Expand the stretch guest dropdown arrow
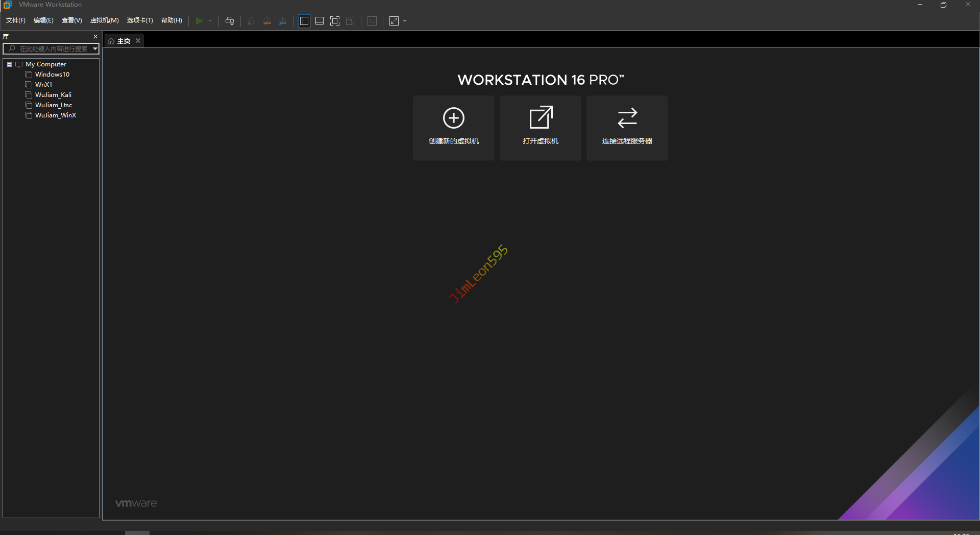The image size is (980, 535). 405,21
